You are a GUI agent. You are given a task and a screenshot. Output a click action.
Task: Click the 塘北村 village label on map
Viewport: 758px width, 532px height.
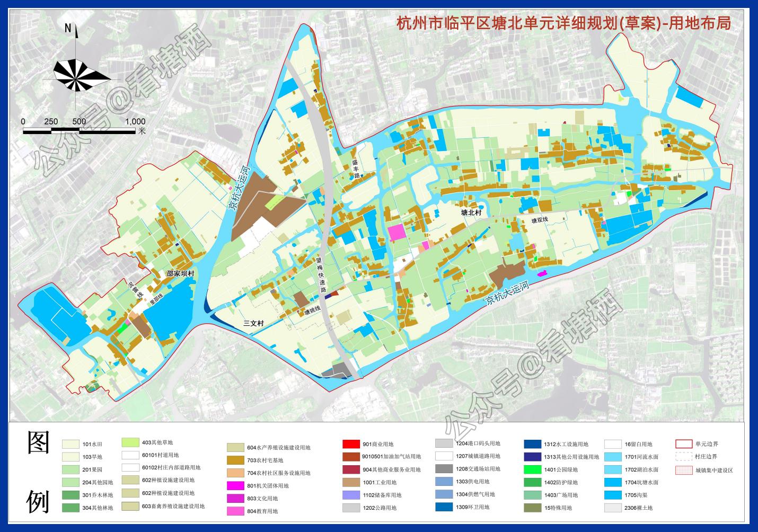tap(471, 212)
